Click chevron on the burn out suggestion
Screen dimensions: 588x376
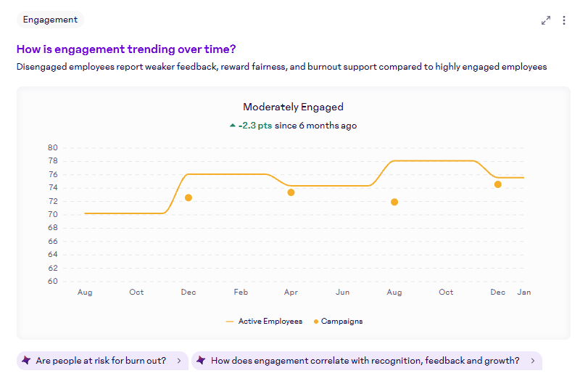pos(179,361)
